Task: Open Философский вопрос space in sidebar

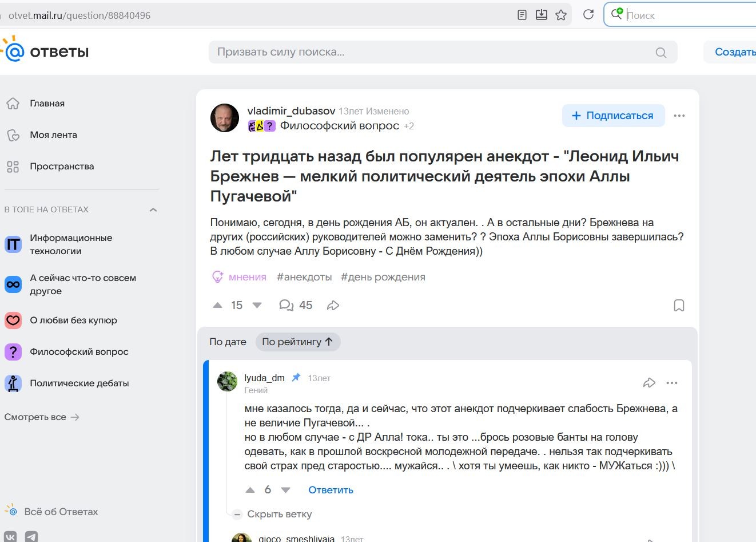Action: point(79,352)
